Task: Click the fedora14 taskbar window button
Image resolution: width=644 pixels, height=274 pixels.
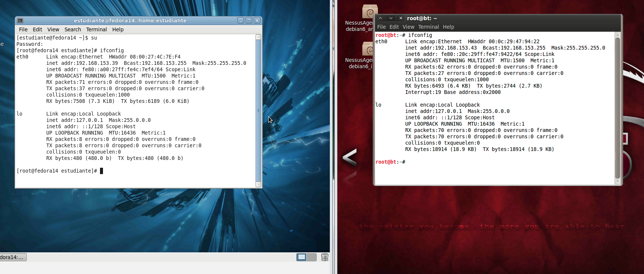Action: (13, 257)
